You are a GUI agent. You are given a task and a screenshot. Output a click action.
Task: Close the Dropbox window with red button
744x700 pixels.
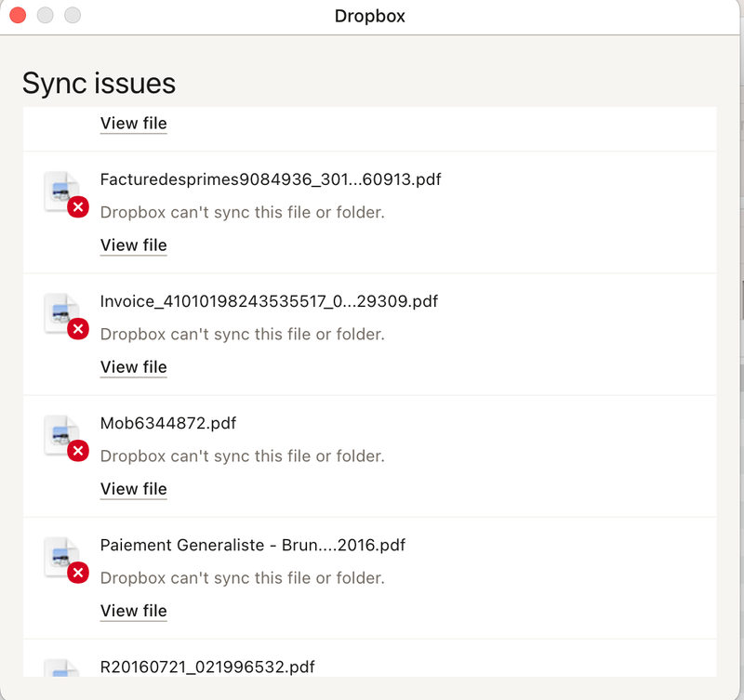(18, 16)
